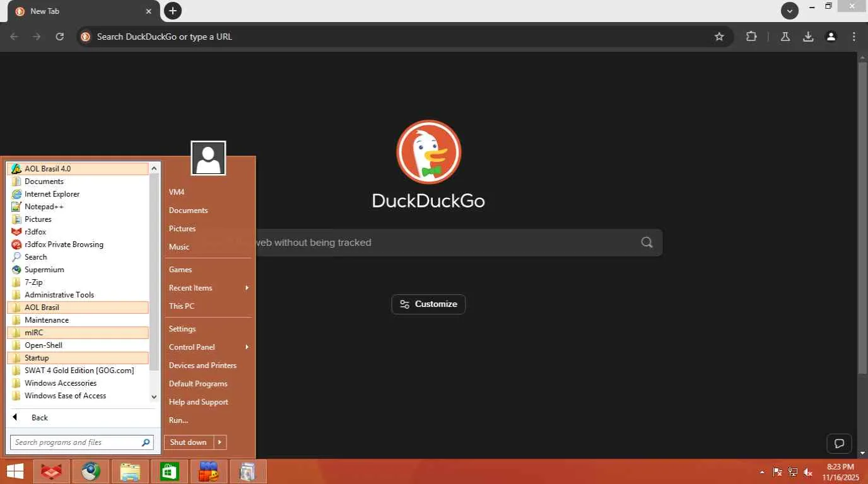Image resolution: width=868 pixels, height=484 pixels.
Task: Click the Search programs and files box
Action: pyautogui.click(x=81, y=442)
